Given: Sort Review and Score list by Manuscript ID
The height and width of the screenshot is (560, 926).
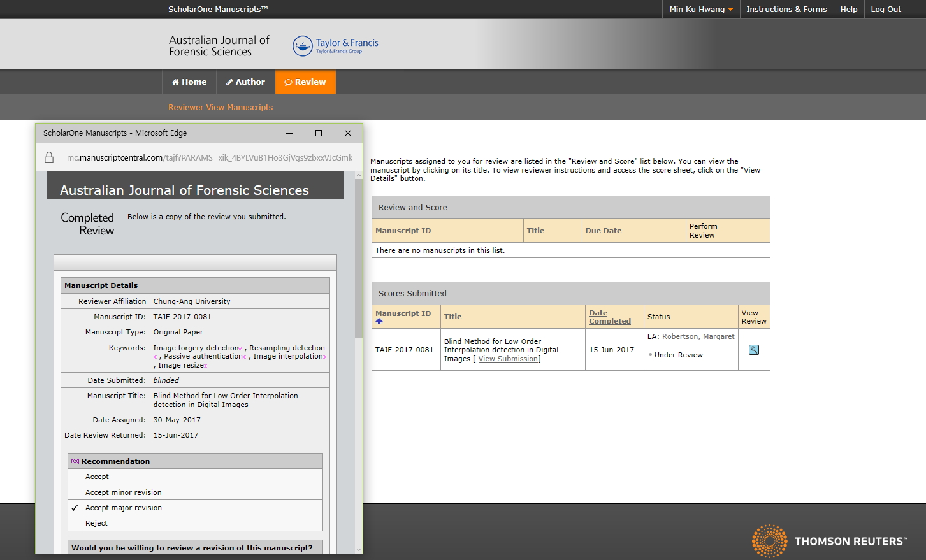Looking at the screenshot, I should 403,231.
